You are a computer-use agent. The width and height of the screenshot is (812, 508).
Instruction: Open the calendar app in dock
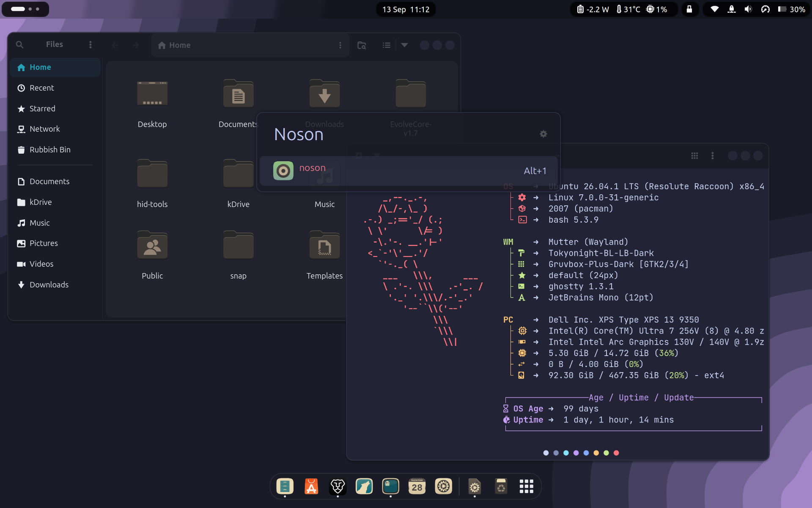[417, 487]
